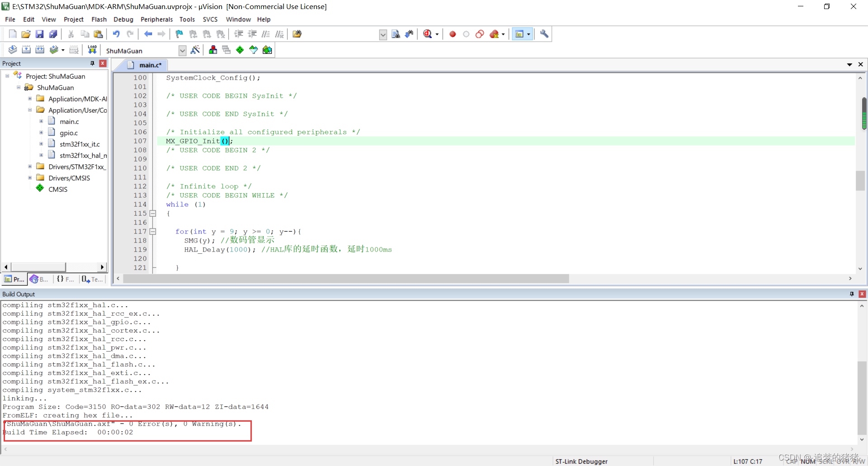Download code to flash with LOAD icon

(92, 50)
